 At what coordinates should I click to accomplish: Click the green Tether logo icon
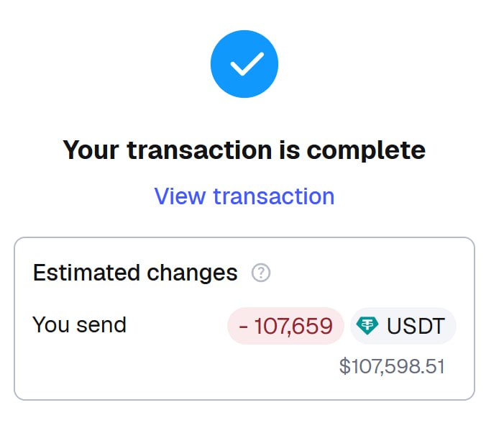click(368, 326)
